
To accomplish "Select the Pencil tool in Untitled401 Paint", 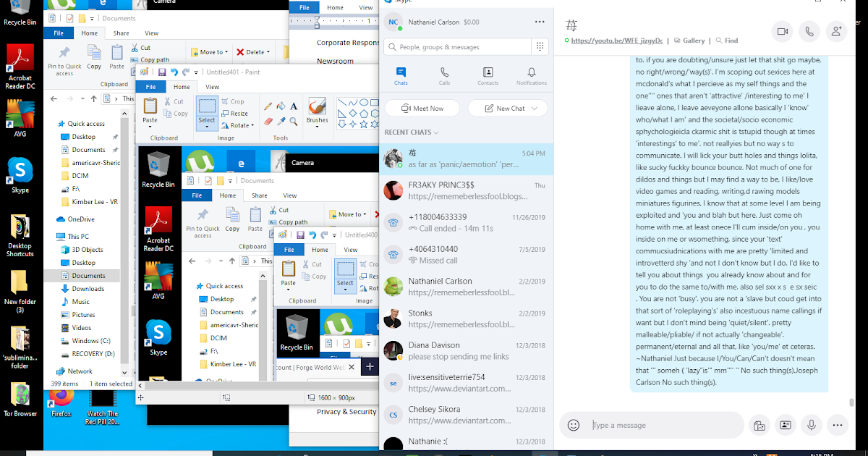I will coord(268,106).
